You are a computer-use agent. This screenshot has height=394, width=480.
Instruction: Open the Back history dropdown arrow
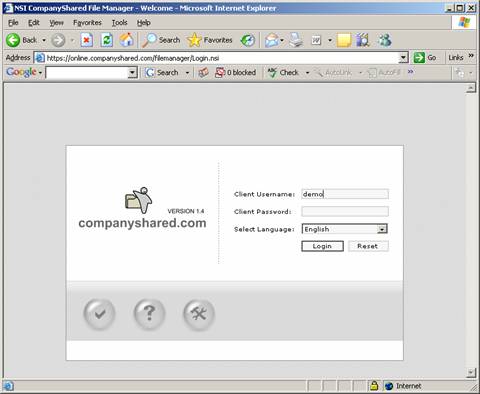(x=44, y=41)
